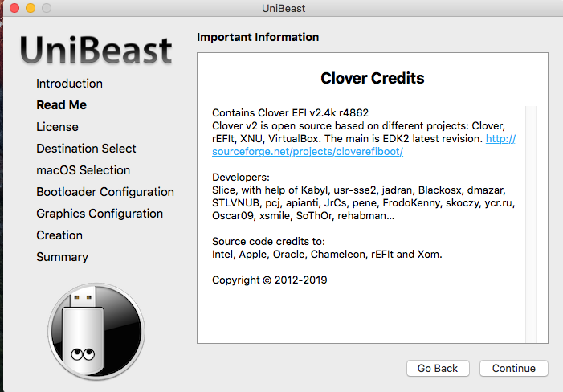Click the grey disabled zoom window button
The width and height of the screenshot is (563, 392).
[x=47, y=8]
